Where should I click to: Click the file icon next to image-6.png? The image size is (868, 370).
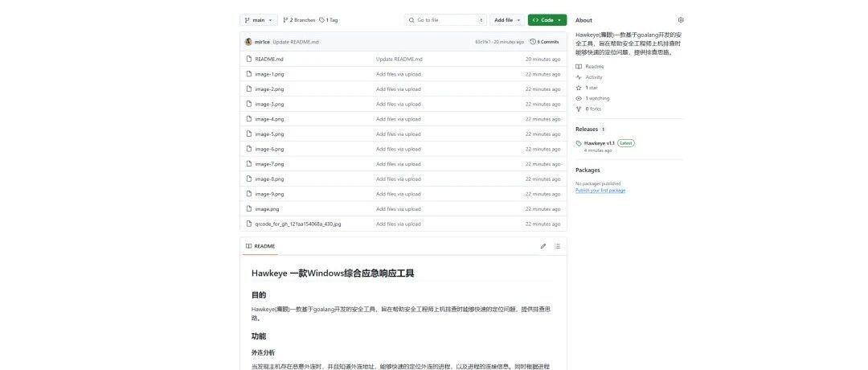click(249, 149)
